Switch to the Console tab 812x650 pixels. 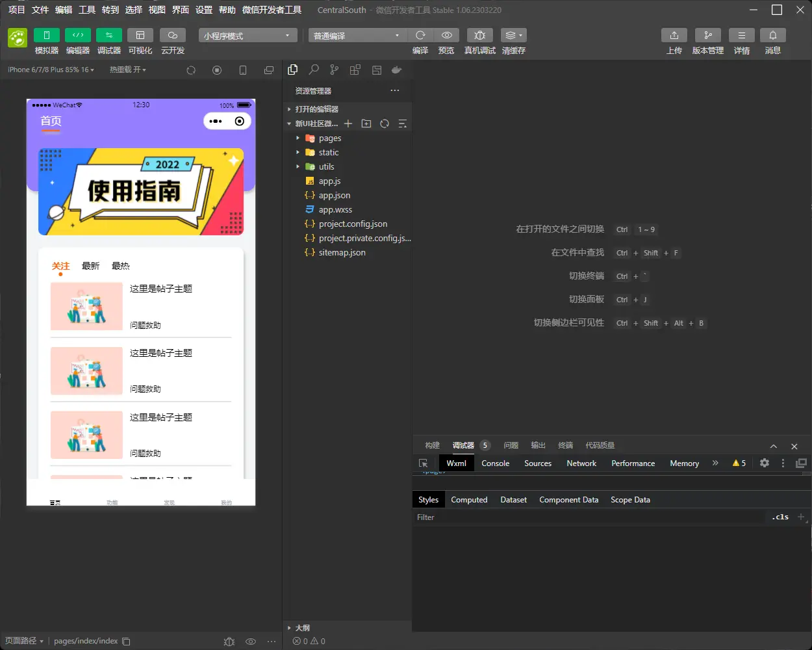pos(495,463)
